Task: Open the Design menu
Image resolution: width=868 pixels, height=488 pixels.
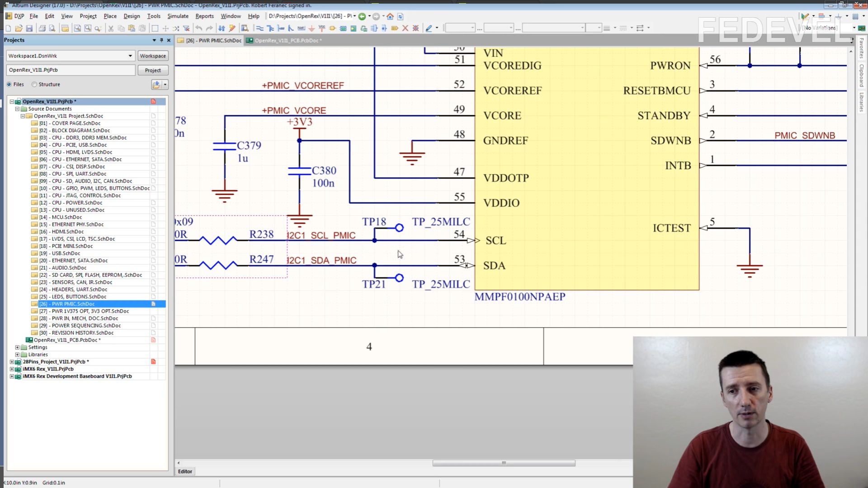Action: coord(132,16)
